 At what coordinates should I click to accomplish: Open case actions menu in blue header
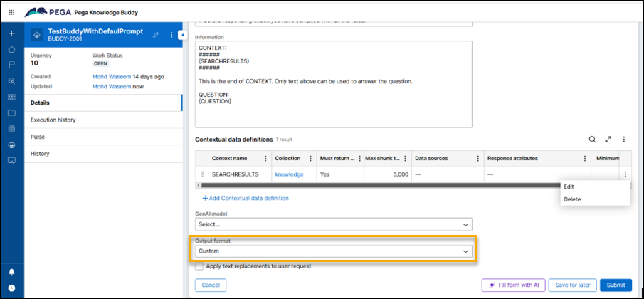(x=171, y=36)
